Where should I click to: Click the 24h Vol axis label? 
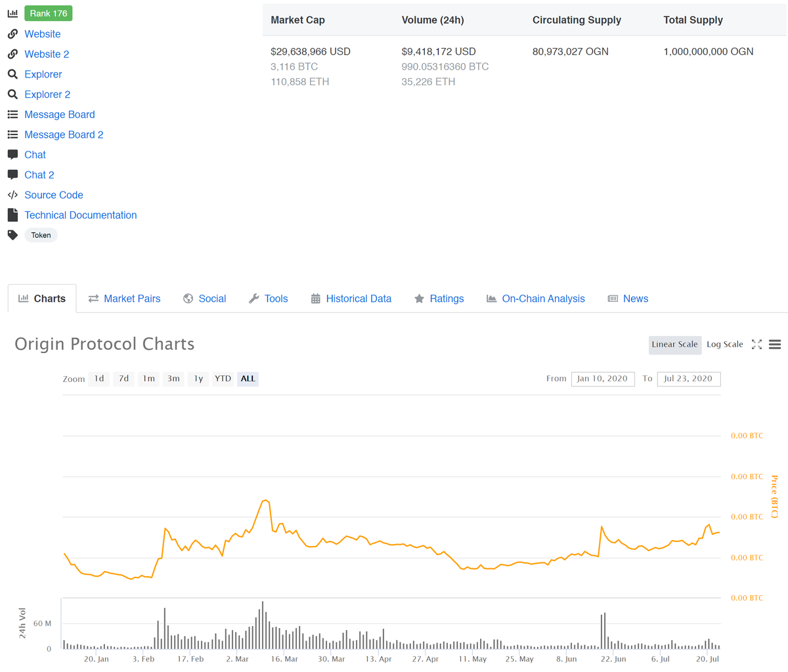(x=22, y=623)
